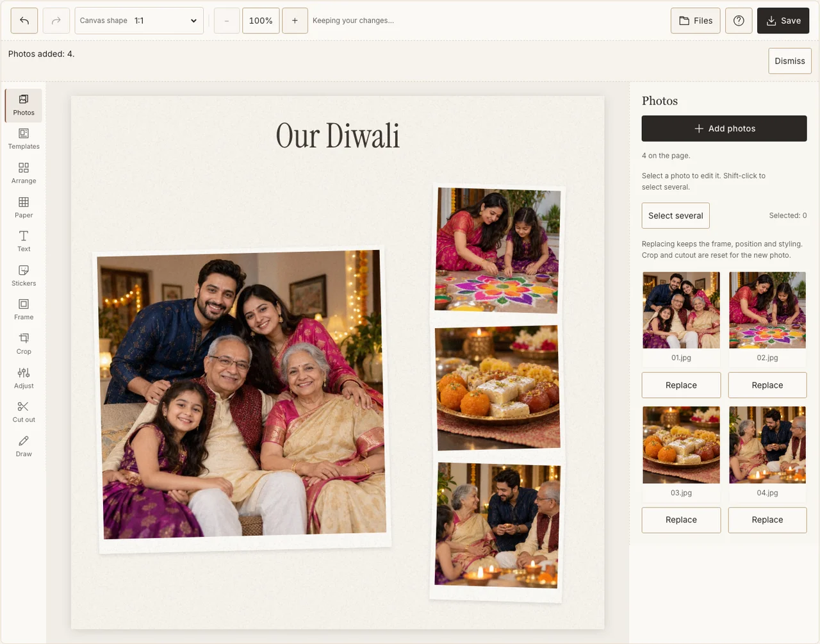Toggle the Select several mode
The height and width of the screenshot is (644, 820).
(676, 216)
